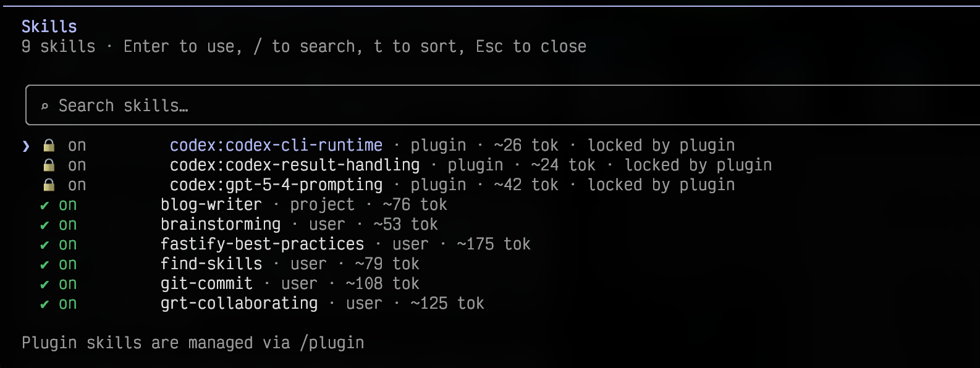The image size is (980, 368).
Task: Click the /plugin command text at bottom
Action: tap(332, 343)
